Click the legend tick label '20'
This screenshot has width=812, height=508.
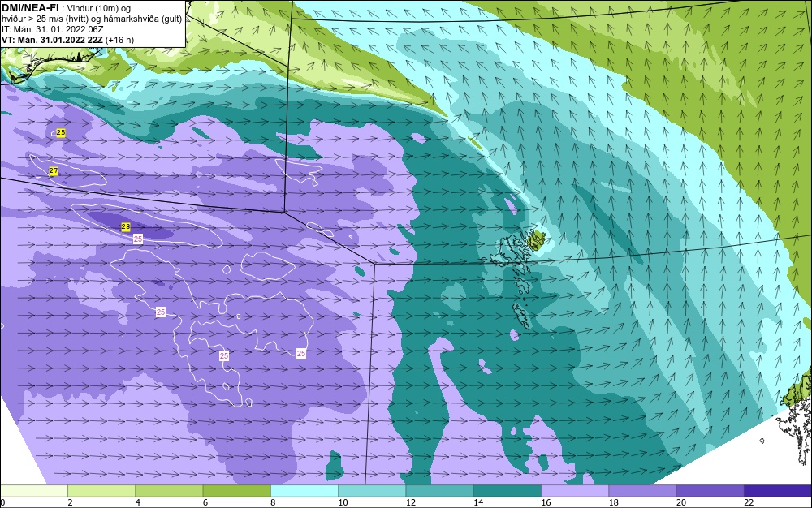[681, 502]
